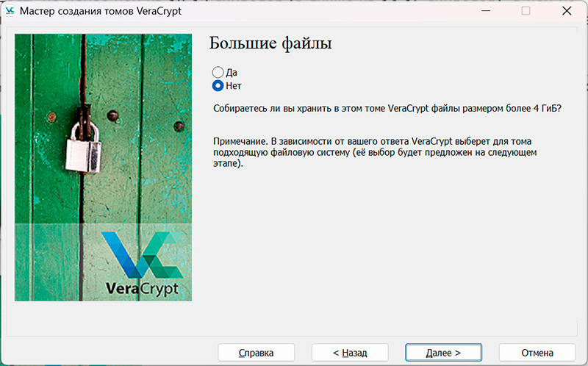This screenshot has height=366, width=588.
Task: Click the VeraCrypt icon in the title bar
Action: tap(10, 11)
